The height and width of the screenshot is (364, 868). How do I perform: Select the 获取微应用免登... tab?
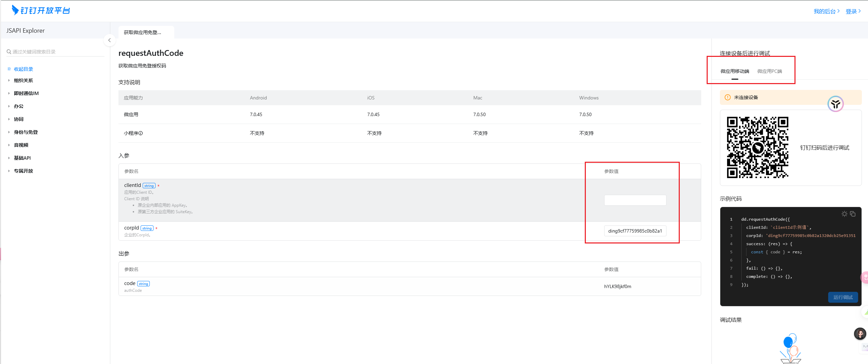pyautogui.click(x=146, y=32)
